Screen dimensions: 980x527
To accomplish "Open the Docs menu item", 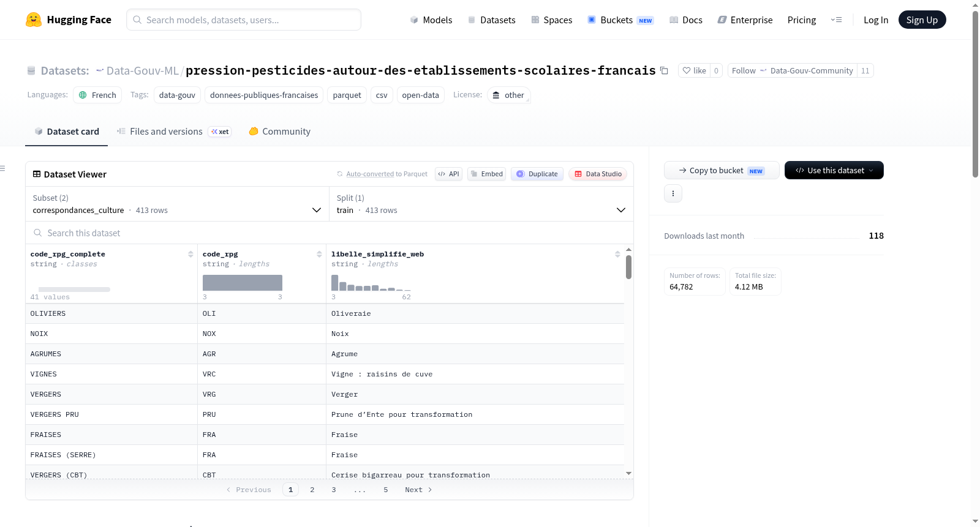I will point(686,20).
